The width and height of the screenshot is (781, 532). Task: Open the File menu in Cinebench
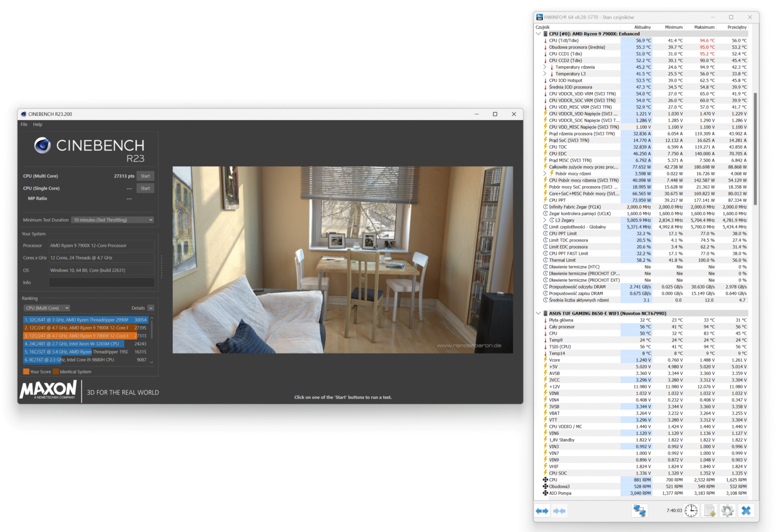(24, 125)
